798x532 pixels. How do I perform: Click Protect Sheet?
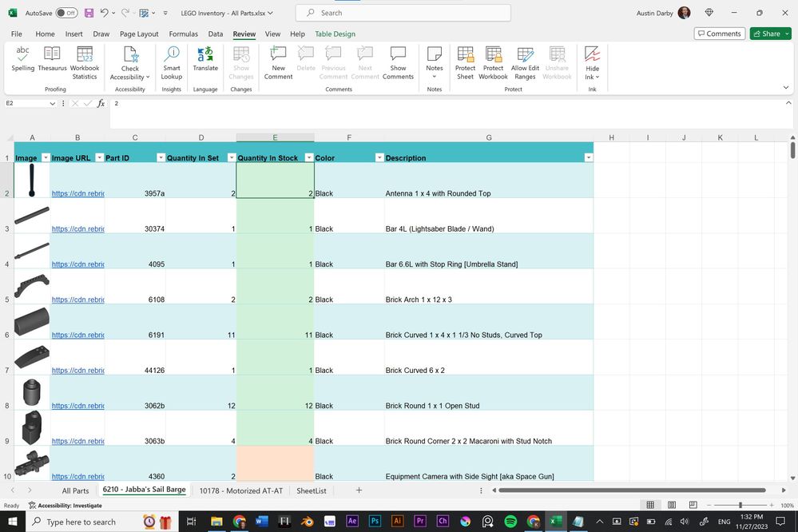[x=465, y=63]
